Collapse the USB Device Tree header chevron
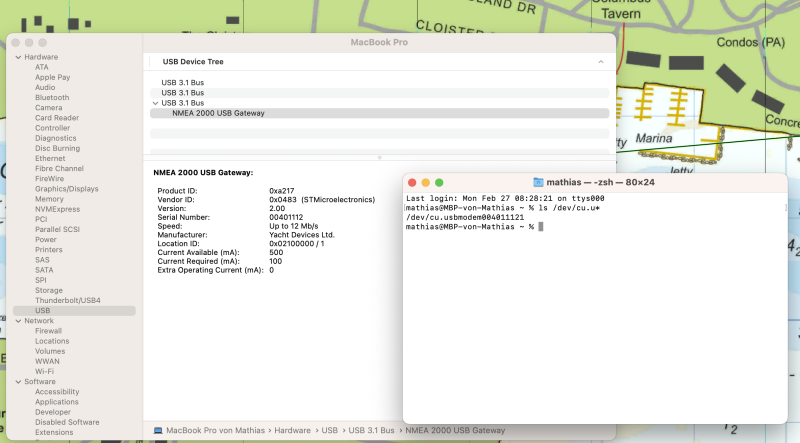 601,62
